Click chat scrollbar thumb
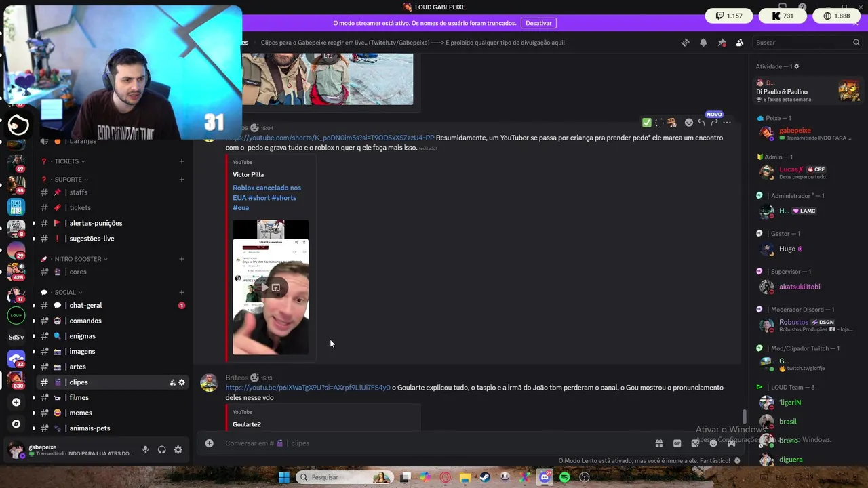Screen dimensions: 868x488 click(x=745, y=416)
